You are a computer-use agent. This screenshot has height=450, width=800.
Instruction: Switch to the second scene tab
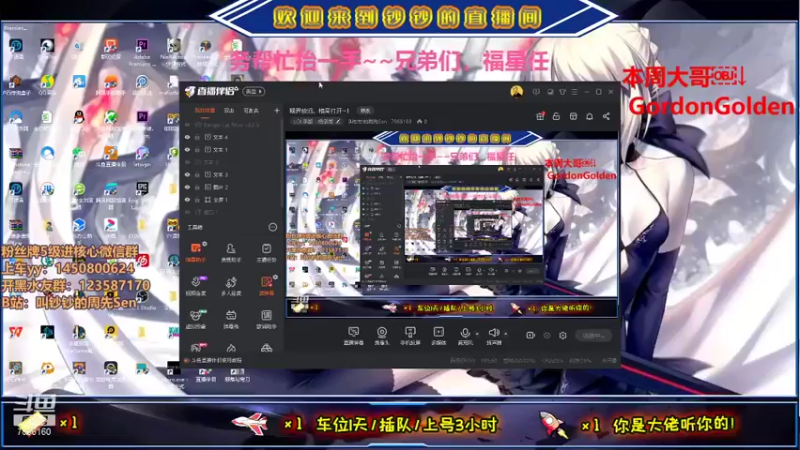point(229,110)
